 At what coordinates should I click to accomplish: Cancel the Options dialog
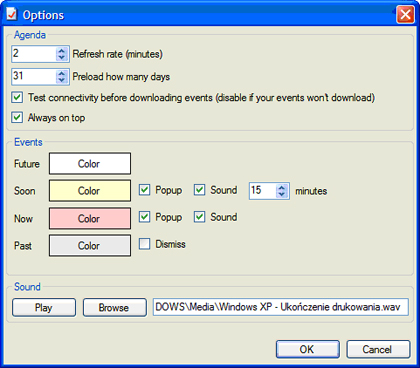point(378,349)
